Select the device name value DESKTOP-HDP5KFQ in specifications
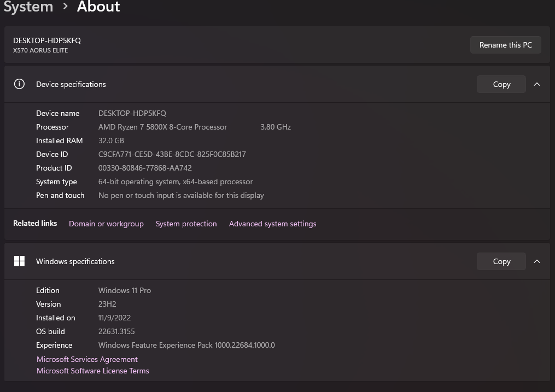 click(132, 113)
